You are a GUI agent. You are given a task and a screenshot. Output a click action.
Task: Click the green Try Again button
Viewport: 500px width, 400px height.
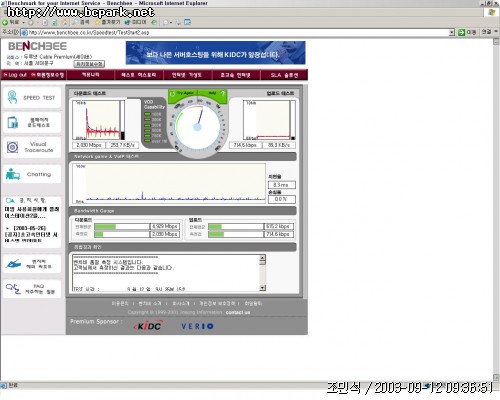[x=182, y=93]
